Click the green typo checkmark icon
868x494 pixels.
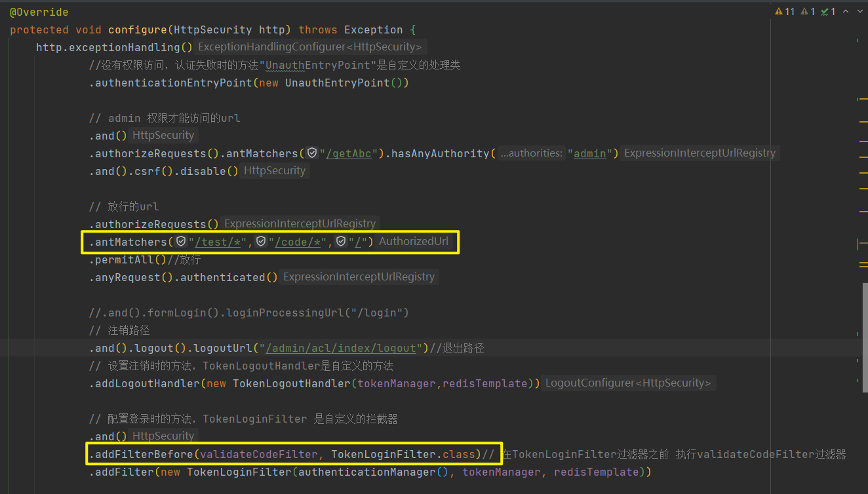pyautogui.click(x=824, y=12)
